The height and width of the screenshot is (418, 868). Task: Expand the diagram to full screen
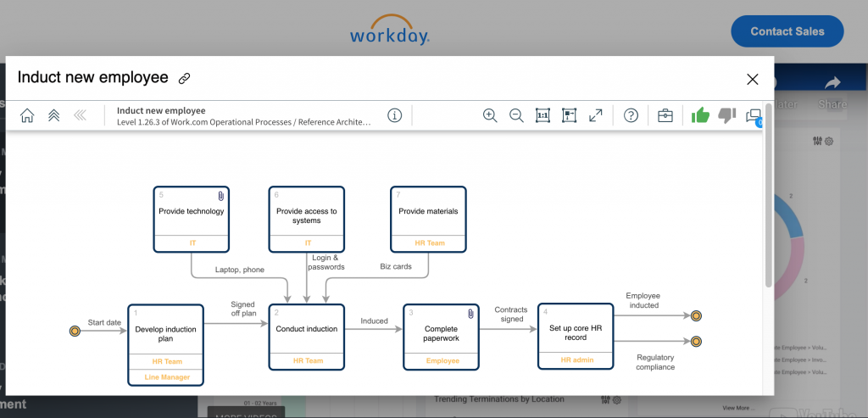[596, 116]
